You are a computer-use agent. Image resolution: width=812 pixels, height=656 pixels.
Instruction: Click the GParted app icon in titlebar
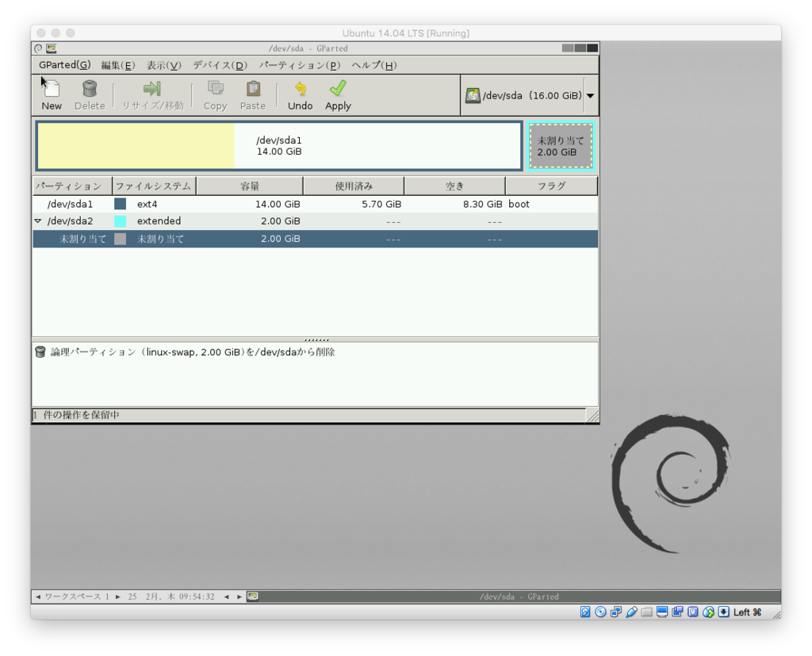click(x=52, y=48)
